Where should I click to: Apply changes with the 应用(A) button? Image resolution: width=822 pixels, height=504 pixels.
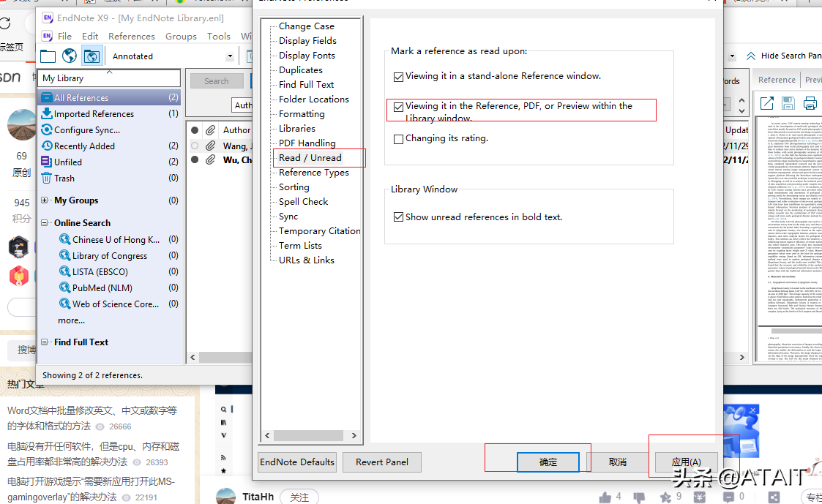(687, 462)
